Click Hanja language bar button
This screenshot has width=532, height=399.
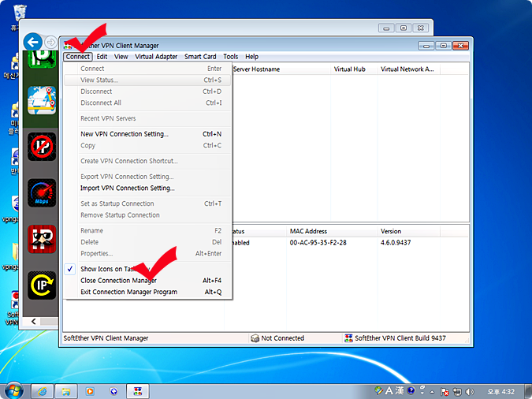coord(400,390)
